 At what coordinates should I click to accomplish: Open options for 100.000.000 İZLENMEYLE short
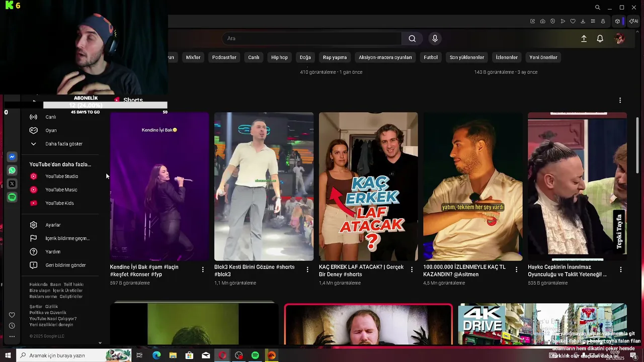click(x=516, y=270)
